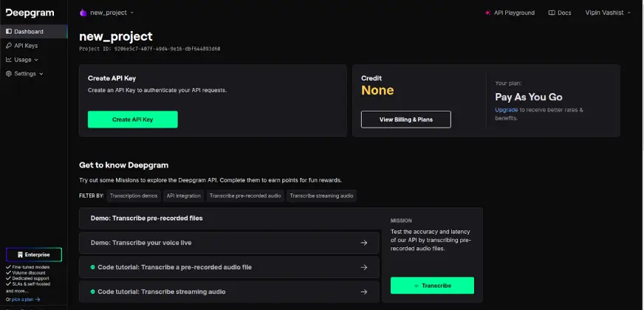Toggle the Transcribe streaming audio filter
644x310 pixels.
click(x=321, y=196)
